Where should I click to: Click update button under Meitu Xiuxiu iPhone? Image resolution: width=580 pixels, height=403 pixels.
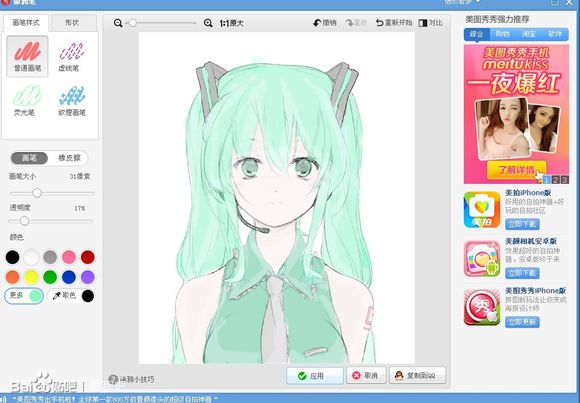(522, 322)
